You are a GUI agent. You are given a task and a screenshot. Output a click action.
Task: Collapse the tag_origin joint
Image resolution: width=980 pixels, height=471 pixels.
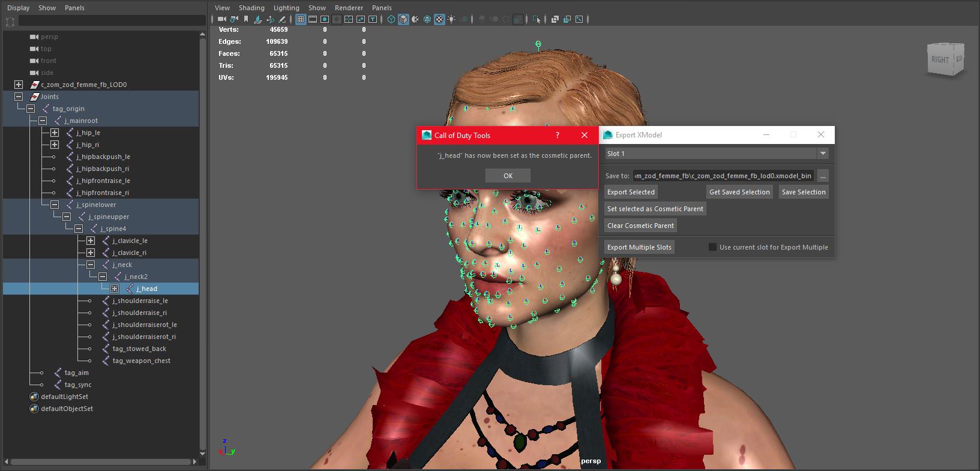[31, 109]
